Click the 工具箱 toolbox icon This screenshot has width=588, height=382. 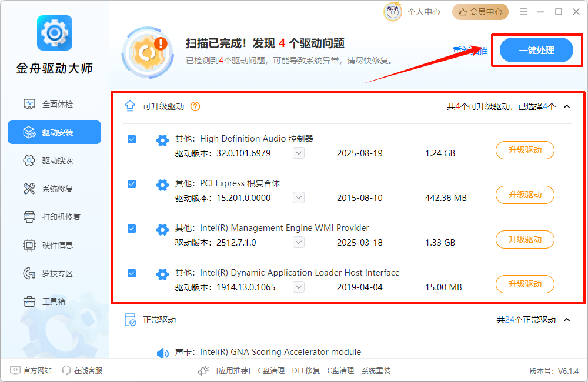click(29, 301)
